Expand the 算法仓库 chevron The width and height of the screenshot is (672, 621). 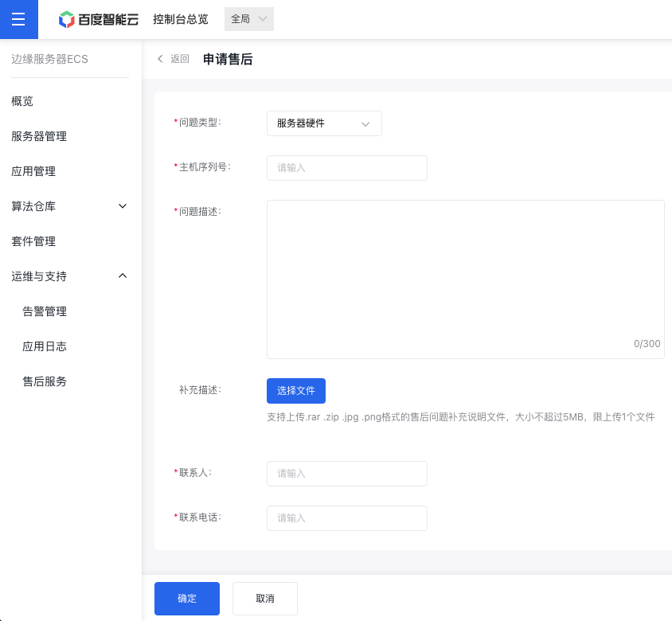tap(123, 206)
